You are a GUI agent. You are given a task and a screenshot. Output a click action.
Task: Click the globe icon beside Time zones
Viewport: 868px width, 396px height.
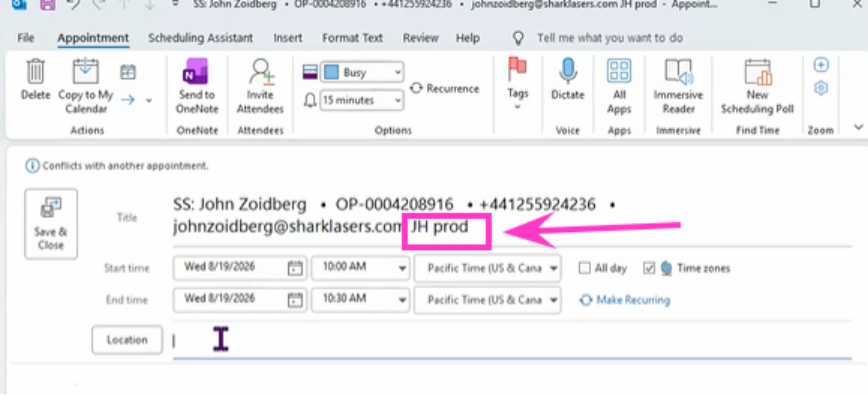pyautogui.click(x=666, y=269)
